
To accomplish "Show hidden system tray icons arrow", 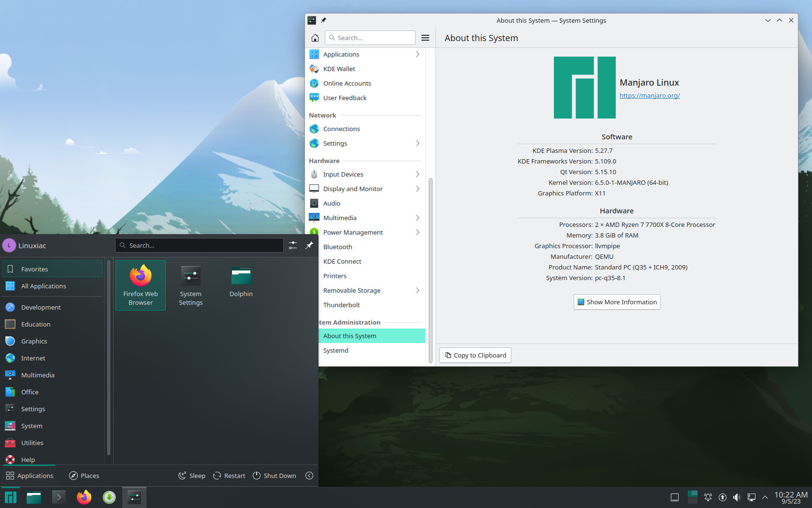I will coord(765,497).
